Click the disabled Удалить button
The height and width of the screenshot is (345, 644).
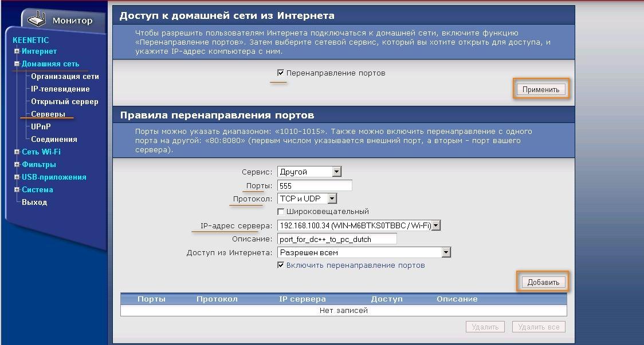pos(485,327)
